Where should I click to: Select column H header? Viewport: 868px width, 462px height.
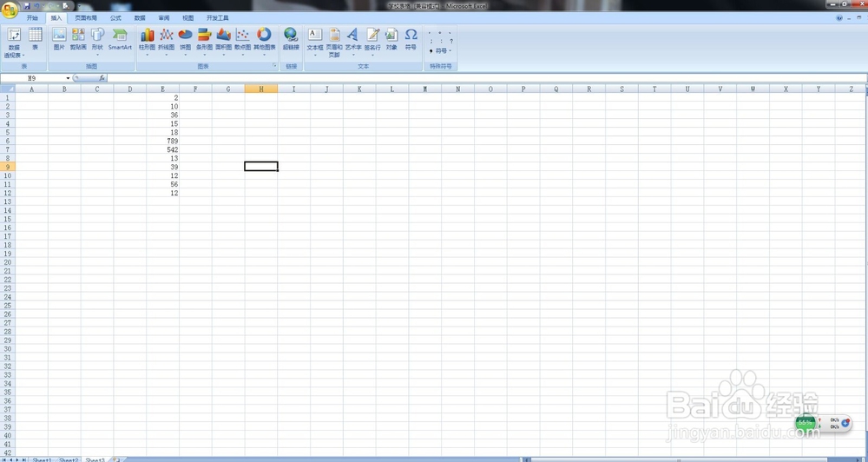(x=261, y=89)
